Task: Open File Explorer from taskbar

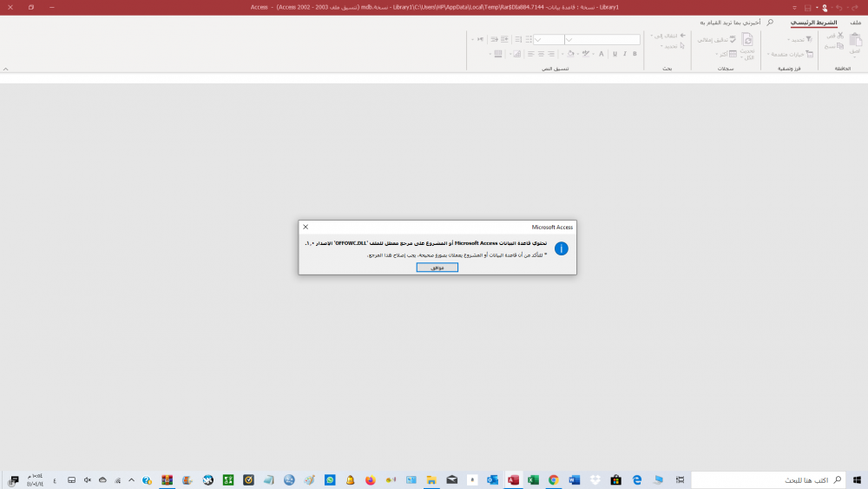Action: (431, 480)
